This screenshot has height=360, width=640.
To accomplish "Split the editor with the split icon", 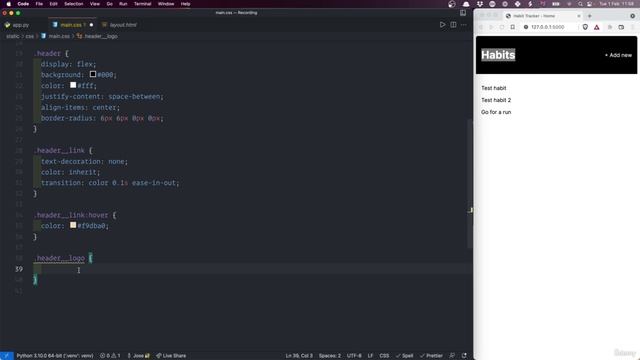I will pyautogui.click(x=453, y=25).
